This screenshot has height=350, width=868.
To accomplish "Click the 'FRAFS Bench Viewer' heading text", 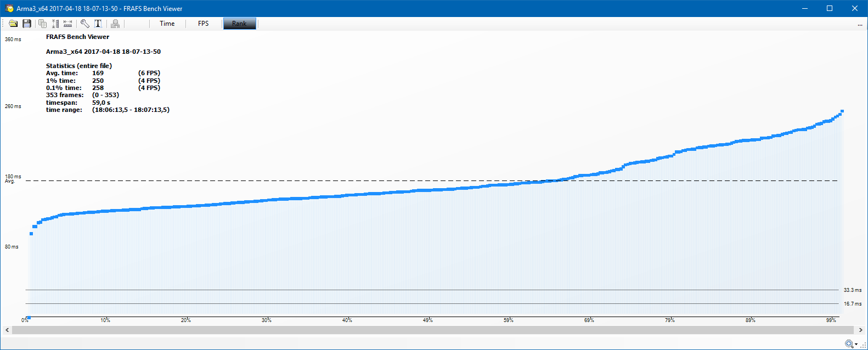I will pyautogui.click(x=77, y=37).
